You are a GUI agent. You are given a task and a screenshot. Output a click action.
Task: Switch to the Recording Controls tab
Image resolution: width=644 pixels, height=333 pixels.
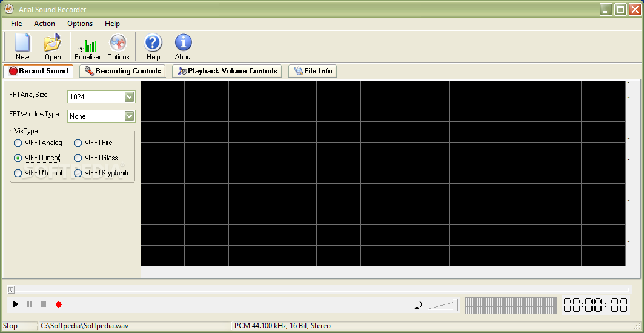click(x=122, y=71)
